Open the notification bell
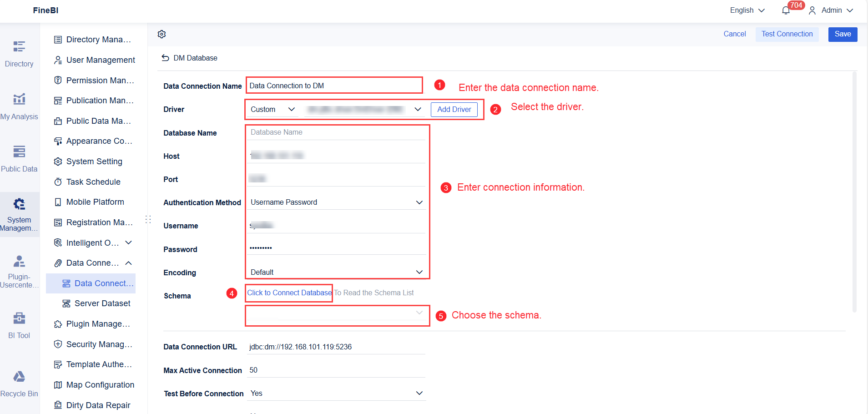 tap(786, 10)
